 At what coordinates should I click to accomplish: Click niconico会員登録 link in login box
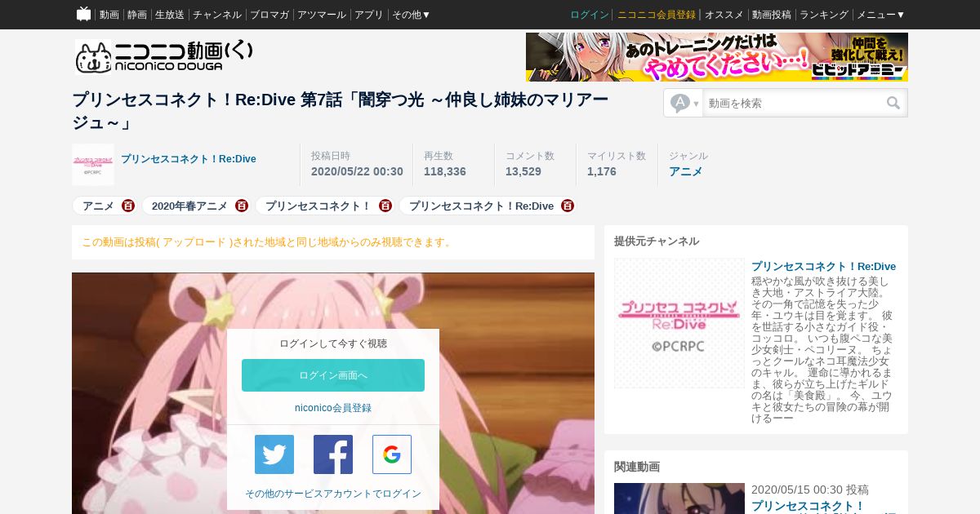[x=333, y=408]
